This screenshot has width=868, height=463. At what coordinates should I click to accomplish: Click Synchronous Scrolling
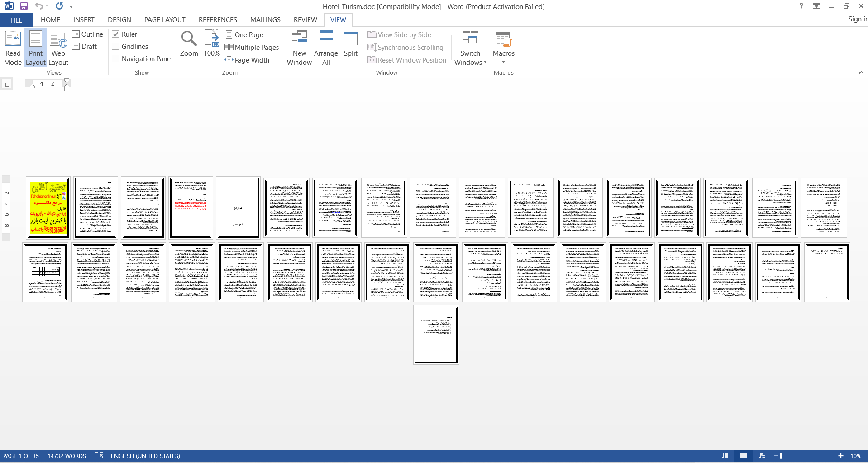tap(405, 48)
